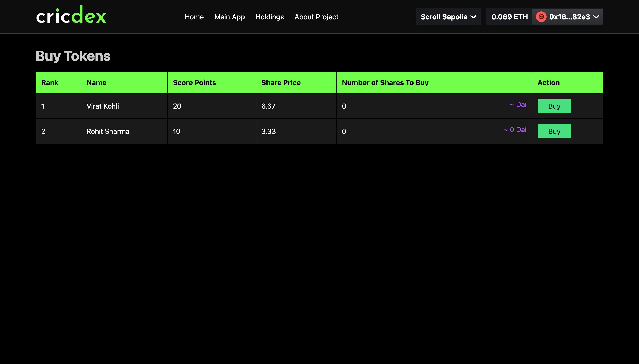
Task: Click the 0.069 ETH balance
Action: coord(509,17)
